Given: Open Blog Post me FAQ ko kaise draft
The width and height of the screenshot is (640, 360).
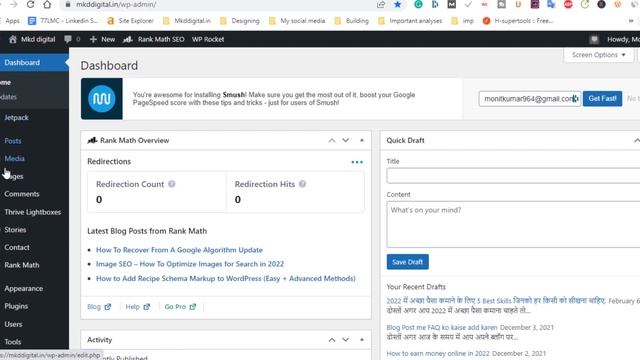Looking at the screenshot, I should tap(442, 327).
